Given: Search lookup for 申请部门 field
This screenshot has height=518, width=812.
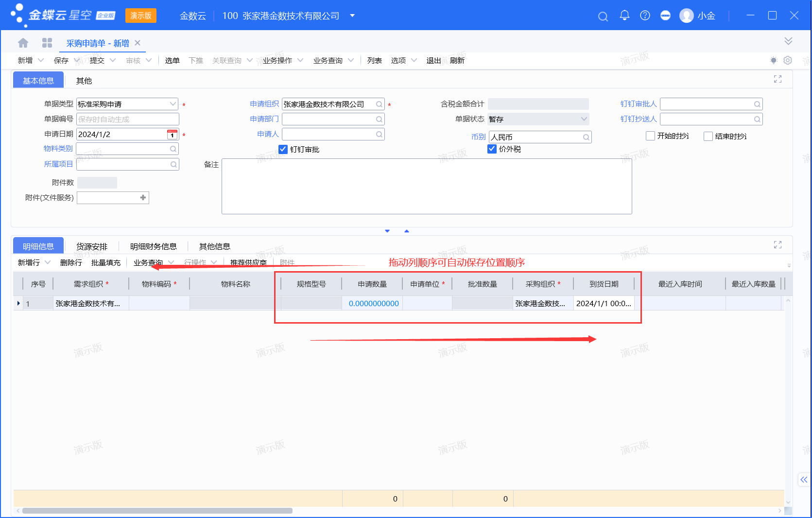Looking at the screenshot, I should pos(379,120).
